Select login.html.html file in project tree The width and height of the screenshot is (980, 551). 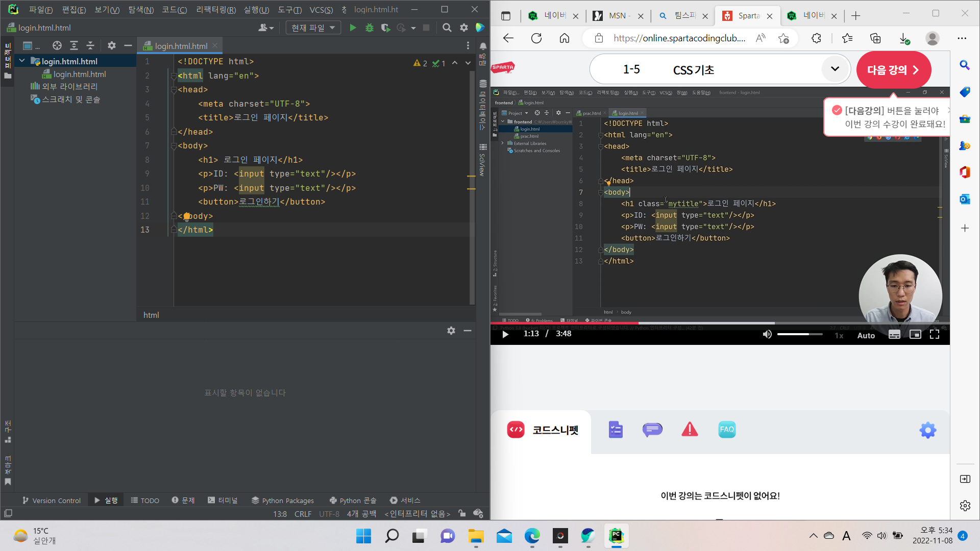tap(79, 74)
